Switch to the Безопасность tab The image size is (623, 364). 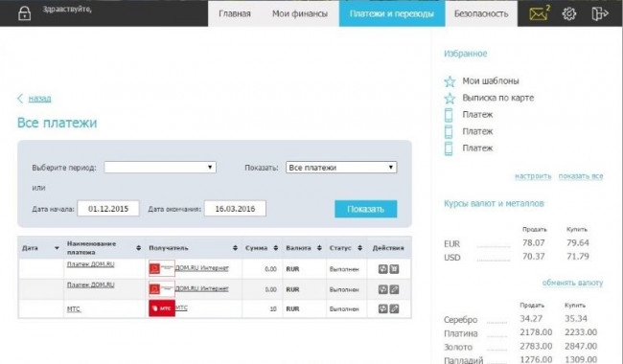coord(481,14)
